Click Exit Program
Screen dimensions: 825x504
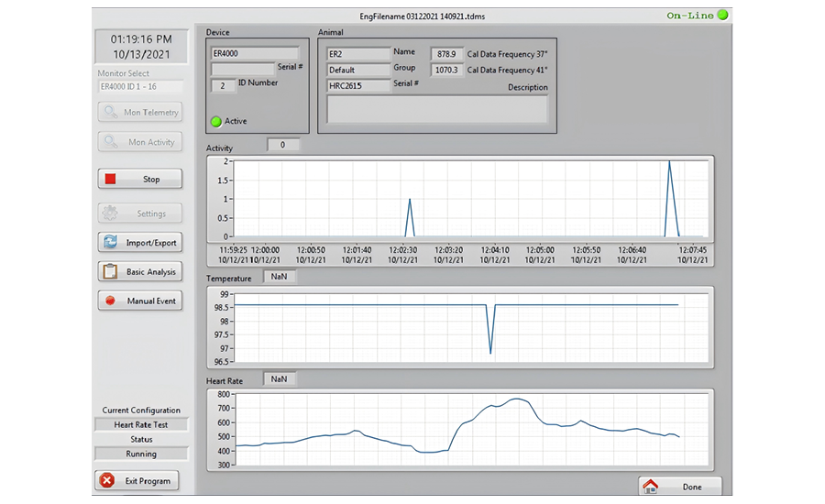point(137,480)
